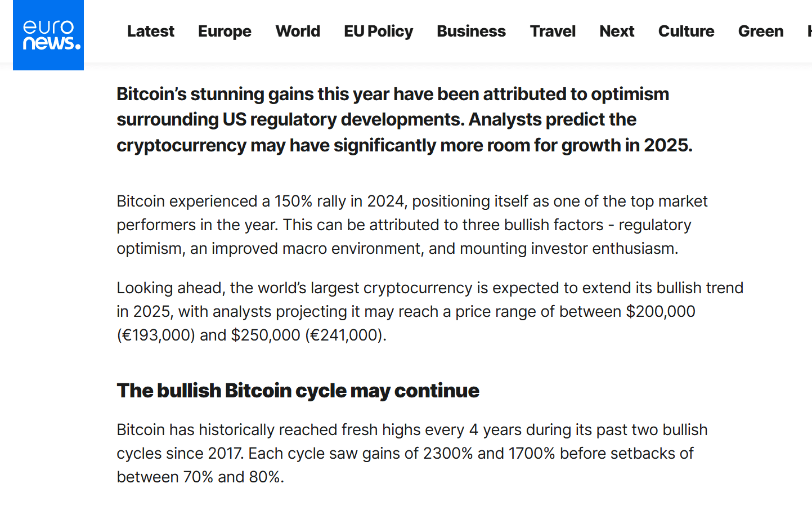Click the paragraph starting 'Looking ahead'
The image size is (812, 506).
pyautogui.click(x=430, y=311)
